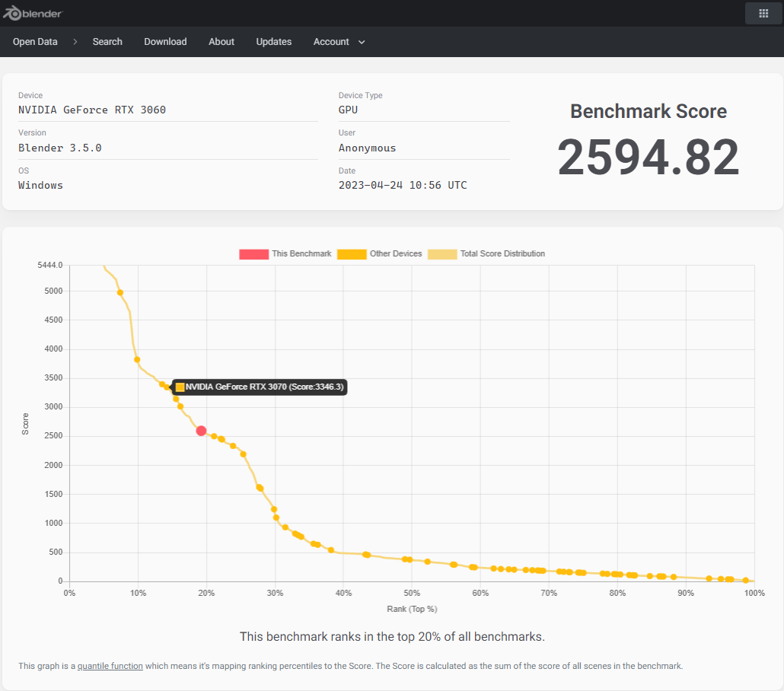Click the Benchmark Score heading

pos(649,112)
